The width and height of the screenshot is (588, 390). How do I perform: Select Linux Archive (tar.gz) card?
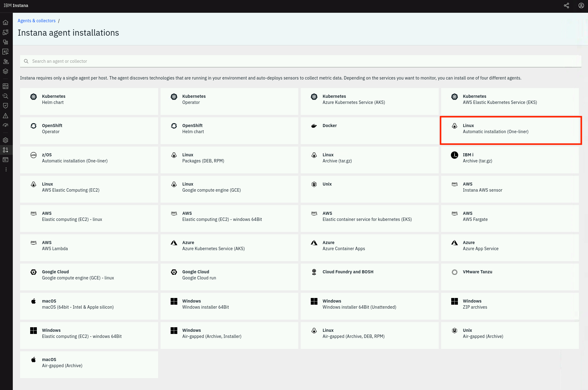pyautogui.click(x=370, y=160)
